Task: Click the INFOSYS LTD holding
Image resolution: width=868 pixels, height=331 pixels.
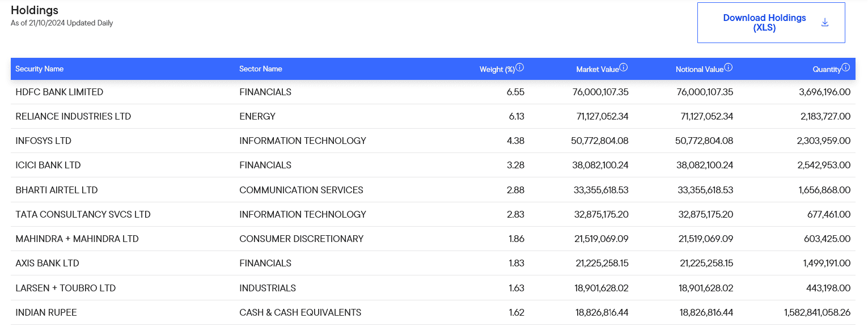Action: click(44, 141)
